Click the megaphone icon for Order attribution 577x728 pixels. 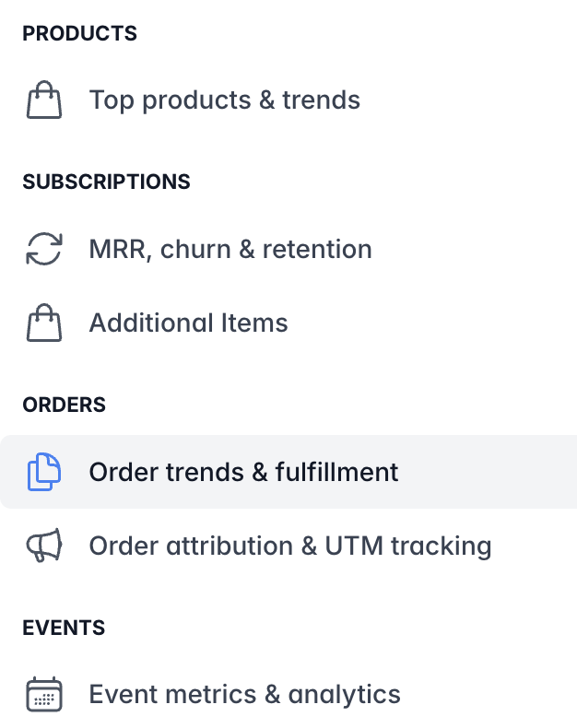tap(44, 545)
